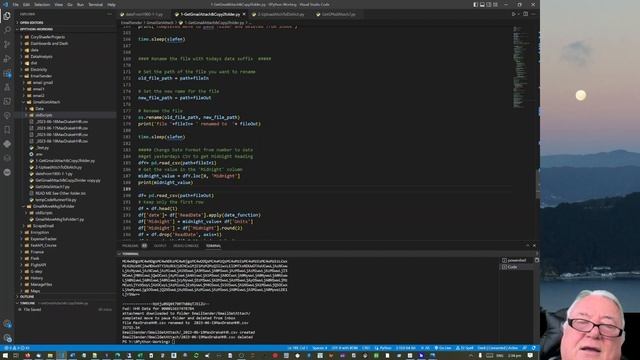Toggle Secondary Side Bar layout icon
This screenshot has height=360, width=640.
[x=489, y=4]
